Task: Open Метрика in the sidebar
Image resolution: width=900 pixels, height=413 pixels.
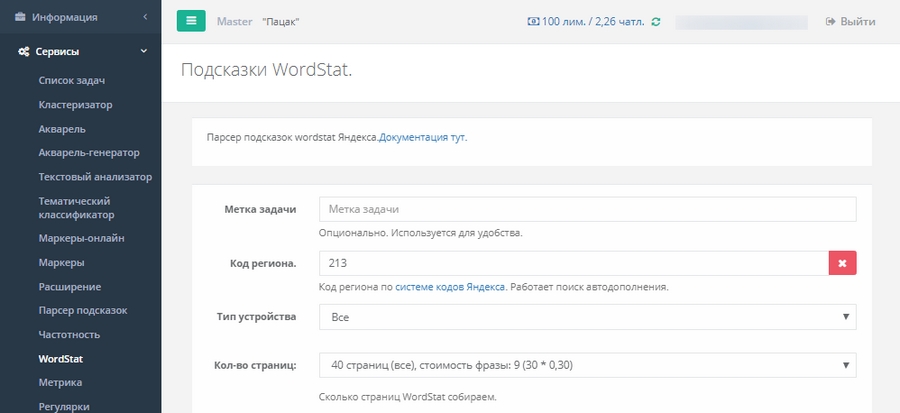Action: coord(60,383)
